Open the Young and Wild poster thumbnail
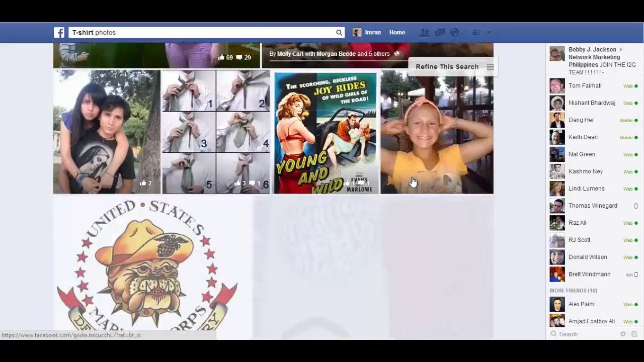This screenshot has height=362, width=644. coord(325,133)
